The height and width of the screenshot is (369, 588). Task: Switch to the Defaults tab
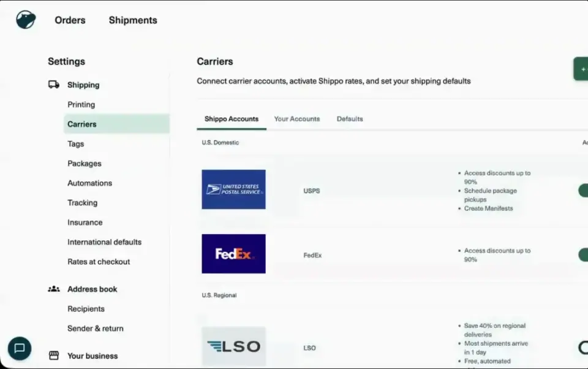tap(350, 119)
